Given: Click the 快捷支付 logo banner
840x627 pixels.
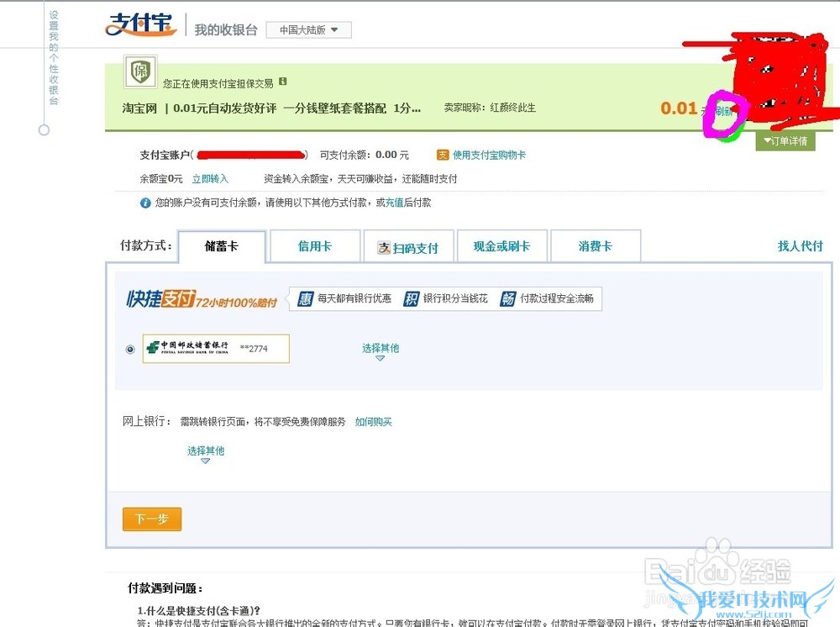Looking at the screenshot, I should coord(202,299).
